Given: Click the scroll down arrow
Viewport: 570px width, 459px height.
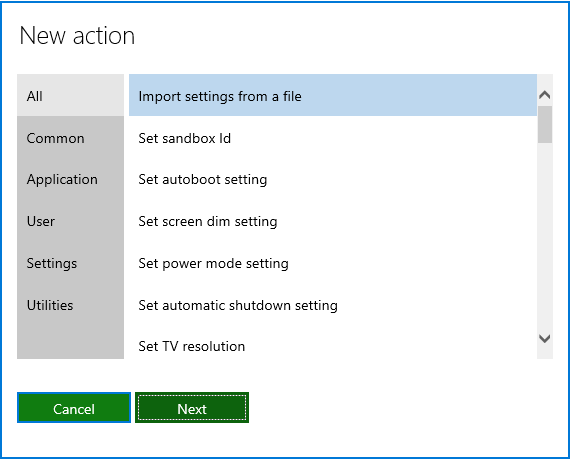Looking at the screenshot, I should [545, 338].
